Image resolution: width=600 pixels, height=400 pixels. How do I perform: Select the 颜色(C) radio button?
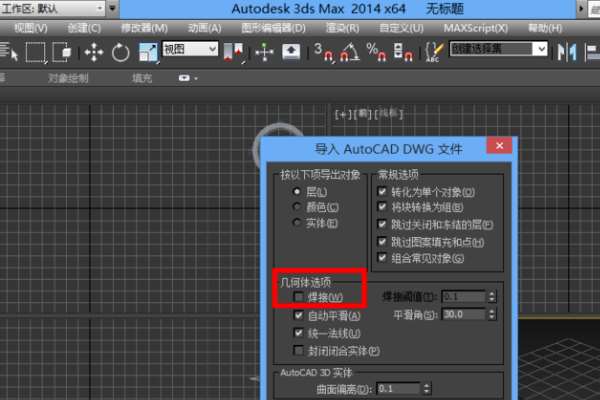coord(297,207)
